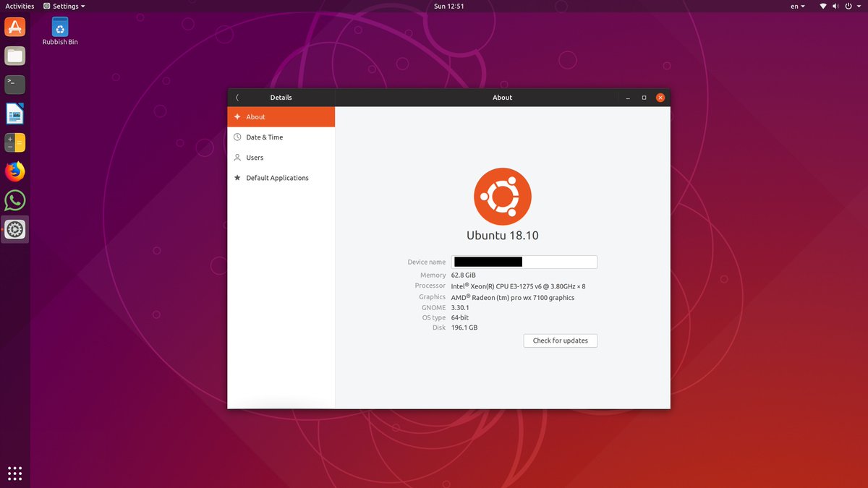Viewport: 868px width, 488px height.
Task: Close the Settings window
Action: (660, 98)
